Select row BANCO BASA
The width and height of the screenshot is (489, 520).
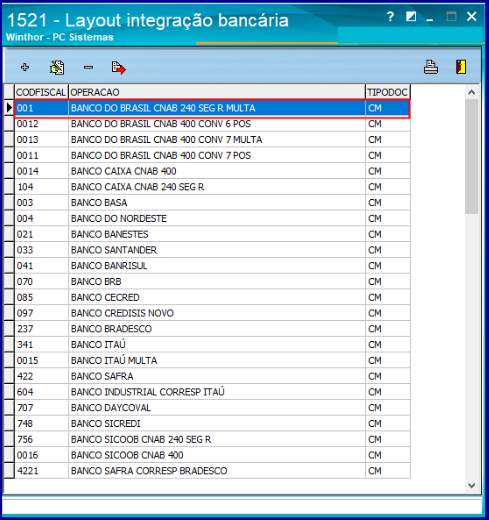pyautogui.click(x=212, y=203)
